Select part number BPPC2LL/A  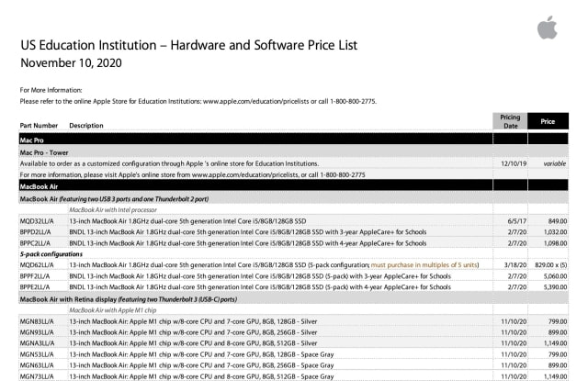(35, 243)
